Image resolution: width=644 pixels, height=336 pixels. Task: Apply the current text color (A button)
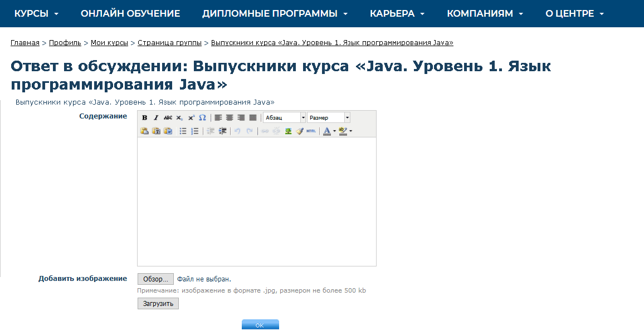point(327,131)
